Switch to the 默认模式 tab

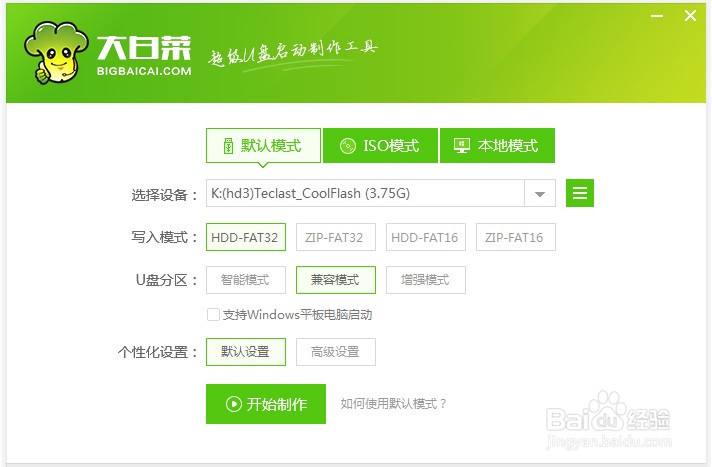point(263,146)
